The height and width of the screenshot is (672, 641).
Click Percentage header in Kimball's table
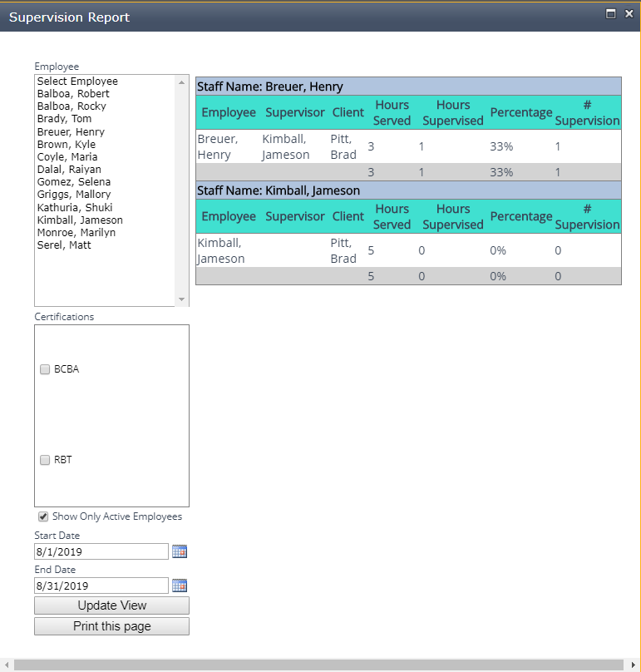[521, 216]
